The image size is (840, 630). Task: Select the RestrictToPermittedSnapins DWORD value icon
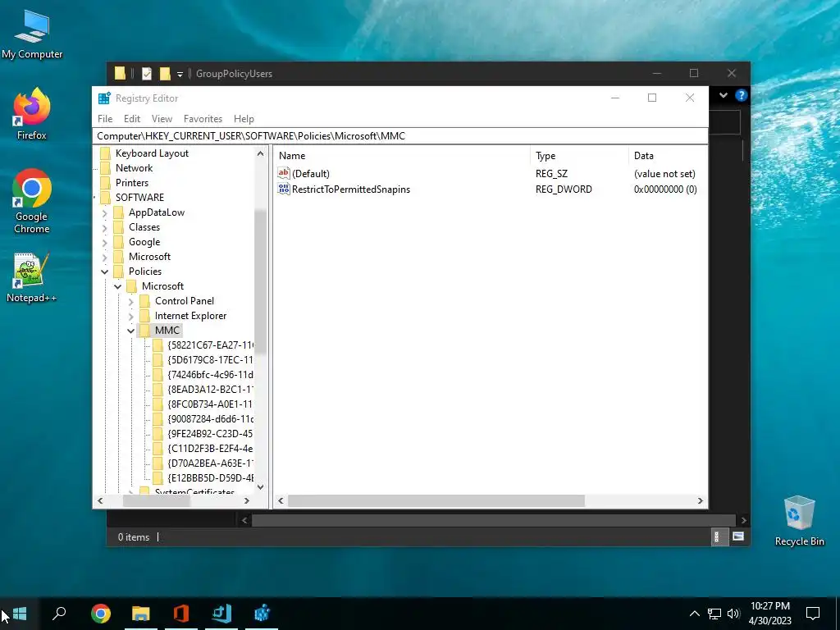pyautogui.click(x=283, y=189)
